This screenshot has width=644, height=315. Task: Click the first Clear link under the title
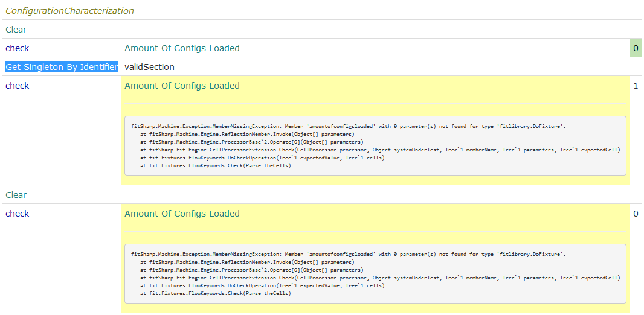(16, 30)
